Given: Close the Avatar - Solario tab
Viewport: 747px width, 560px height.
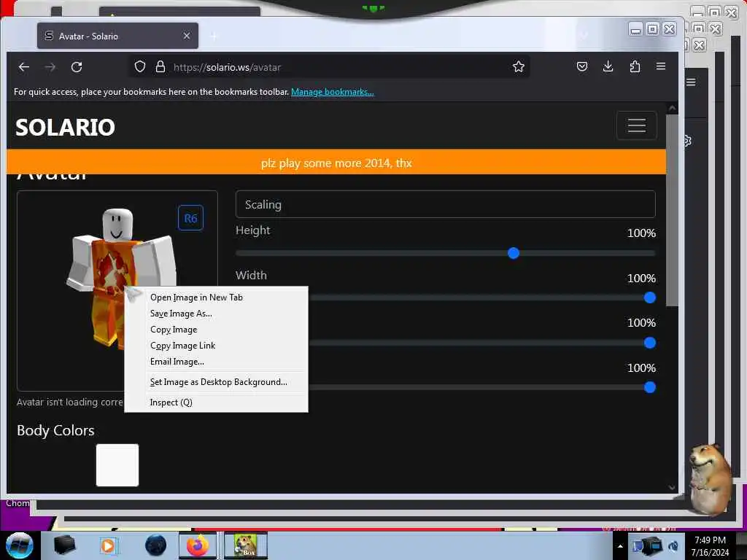Looking at the screenshot, I should (187, 36).
